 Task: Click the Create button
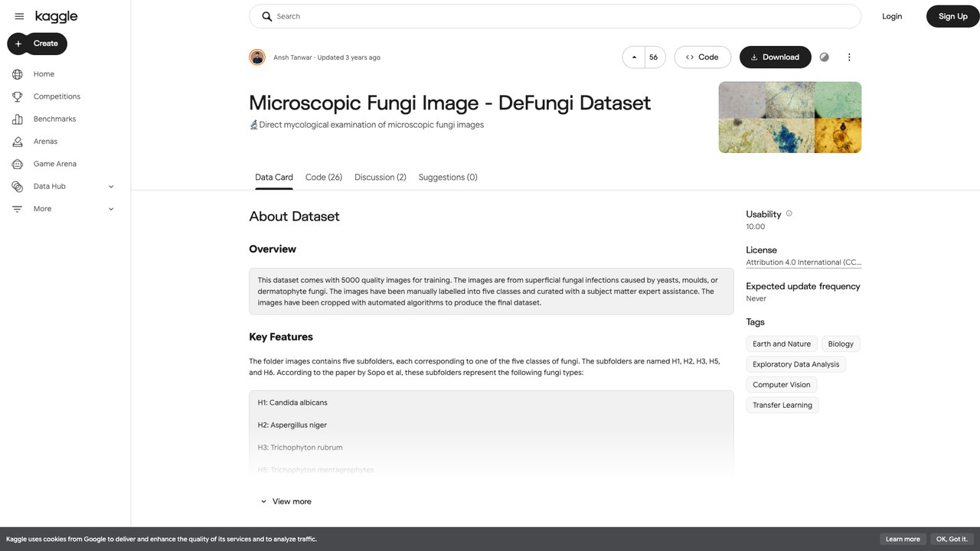coord(38,44)
